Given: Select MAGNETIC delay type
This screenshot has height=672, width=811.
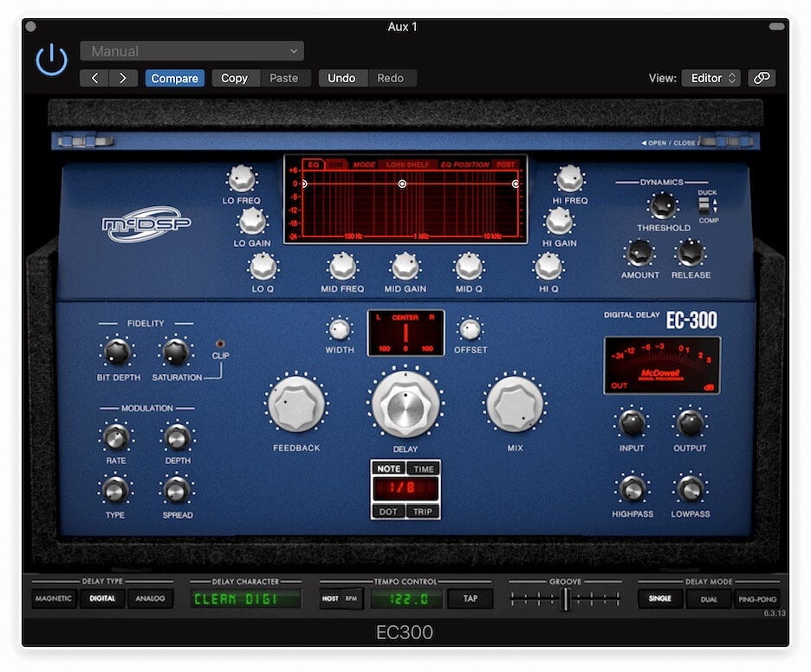Looking at the screenshot, I should click(x=54, y=598).
